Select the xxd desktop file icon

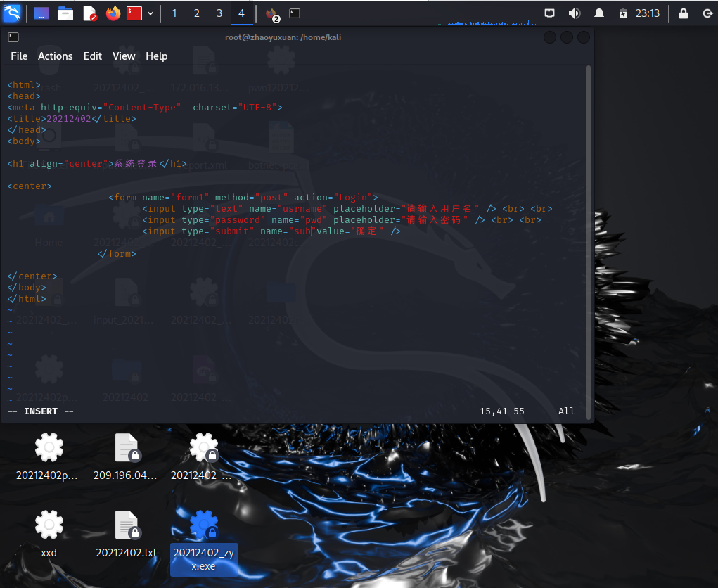coord(49,534)
